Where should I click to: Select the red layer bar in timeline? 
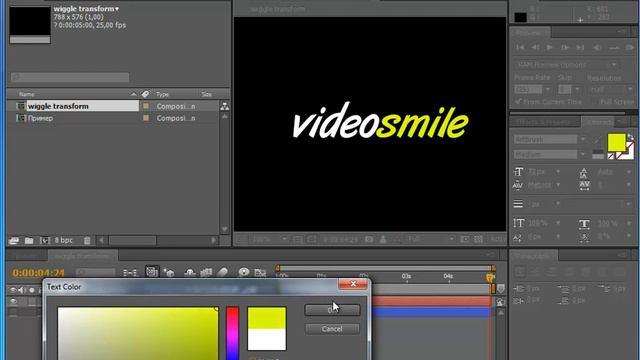click(430, 302)
